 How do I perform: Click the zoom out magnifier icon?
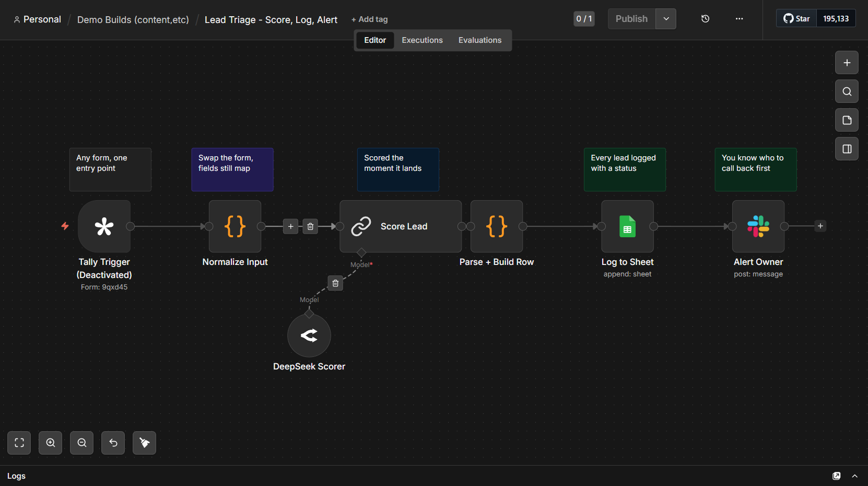pos(82,443)
